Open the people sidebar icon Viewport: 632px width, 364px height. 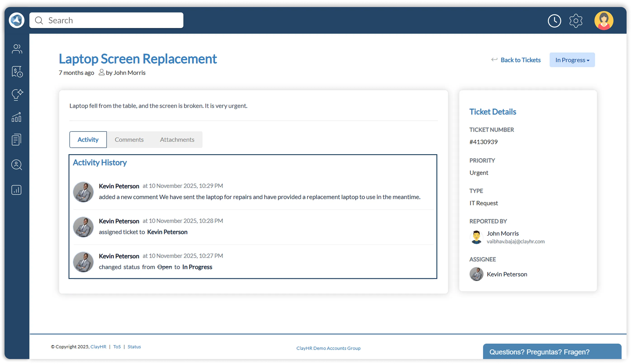pos(17,49)
